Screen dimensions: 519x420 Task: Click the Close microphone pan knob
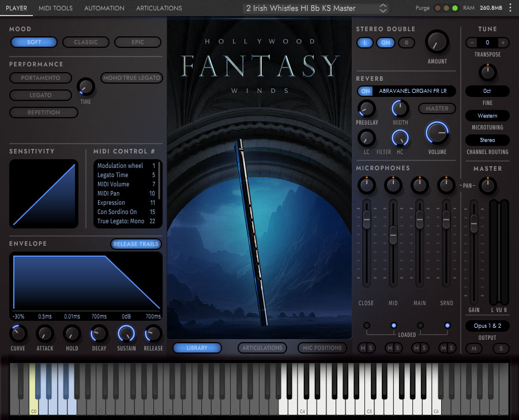(x=366, y=185)
